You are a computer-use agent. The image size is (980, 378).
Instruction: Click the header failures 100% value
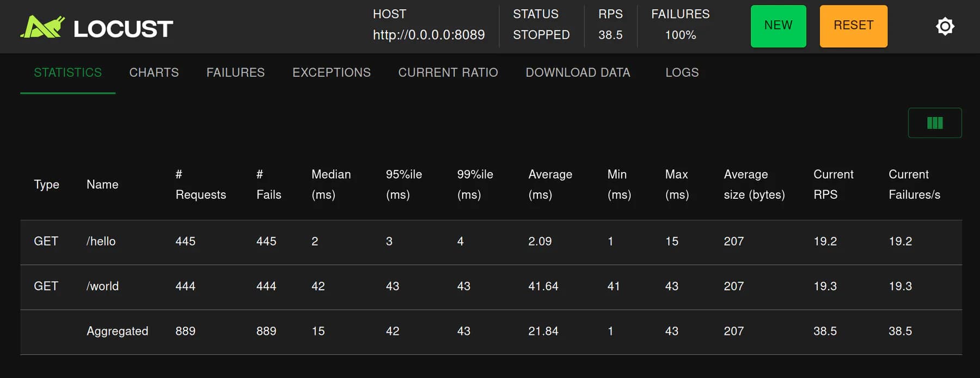coord(681,35)
